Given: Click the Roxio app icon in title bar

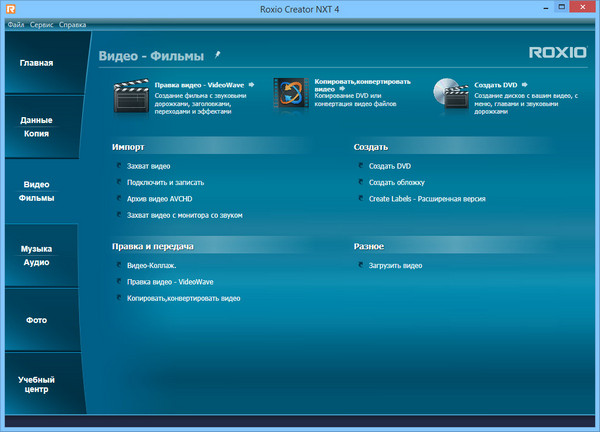Looking at the screenshot, I should point(10,8).
